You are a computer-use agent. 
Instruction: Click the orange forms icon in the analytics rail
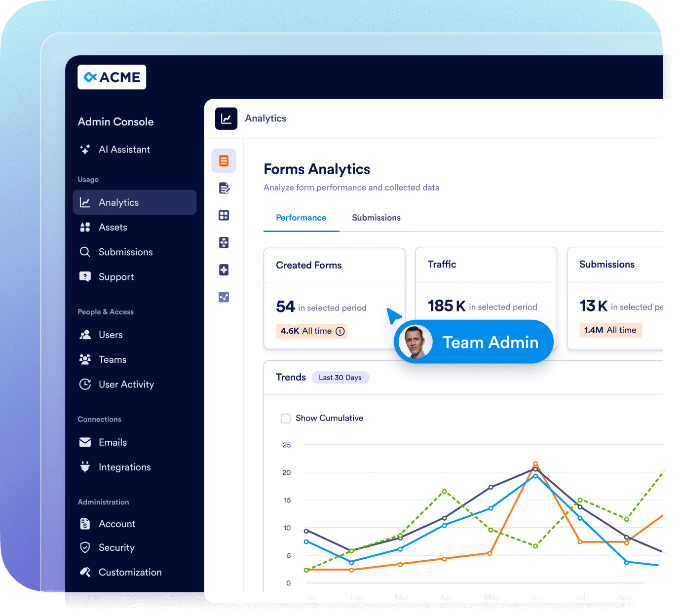click(x=224, y=161)
